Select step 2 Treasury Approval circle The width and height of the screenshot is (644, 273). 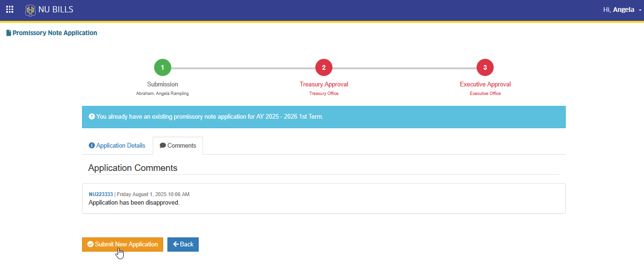pos(324,68)
